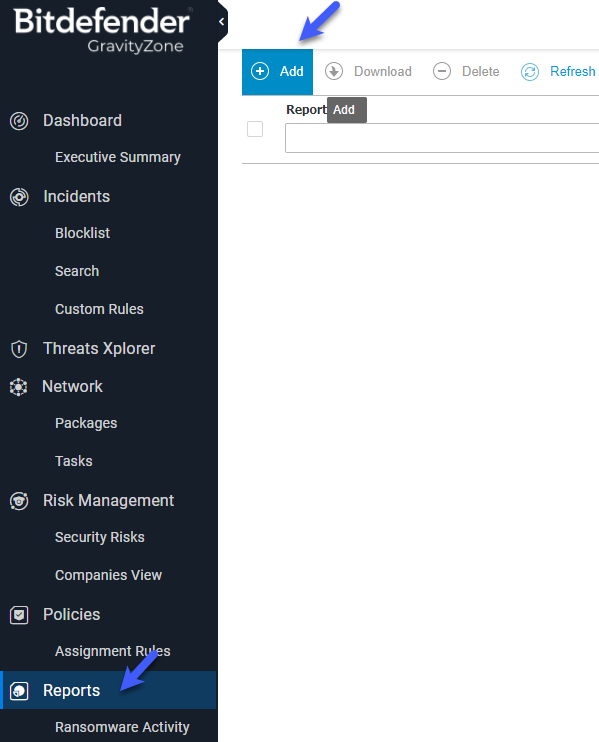Click the Threats Xplorer shield icon
Image resolution: width=599 pixels, height=742 pixels.
[19, 349]
